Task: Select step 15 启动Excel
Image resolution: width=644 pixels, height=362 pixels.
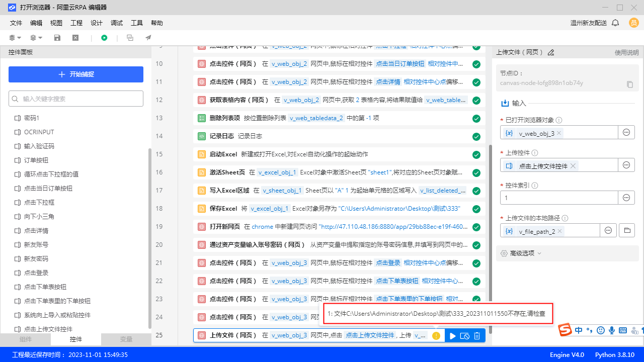Action: [x=339, y=154]
